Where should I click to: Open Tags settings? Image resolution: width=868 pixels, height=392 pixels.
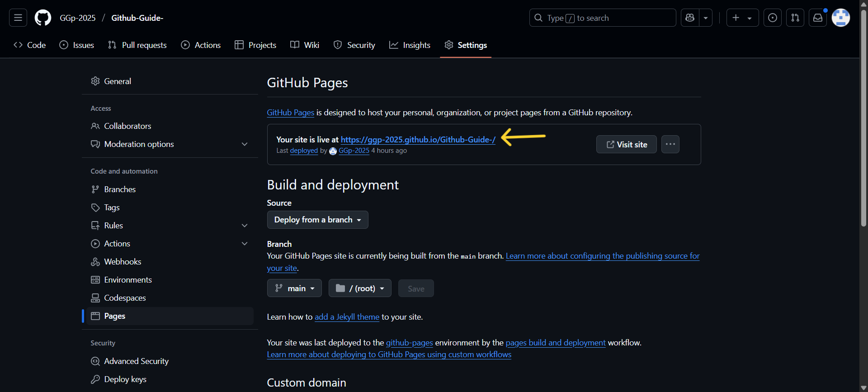click(170, 207)
